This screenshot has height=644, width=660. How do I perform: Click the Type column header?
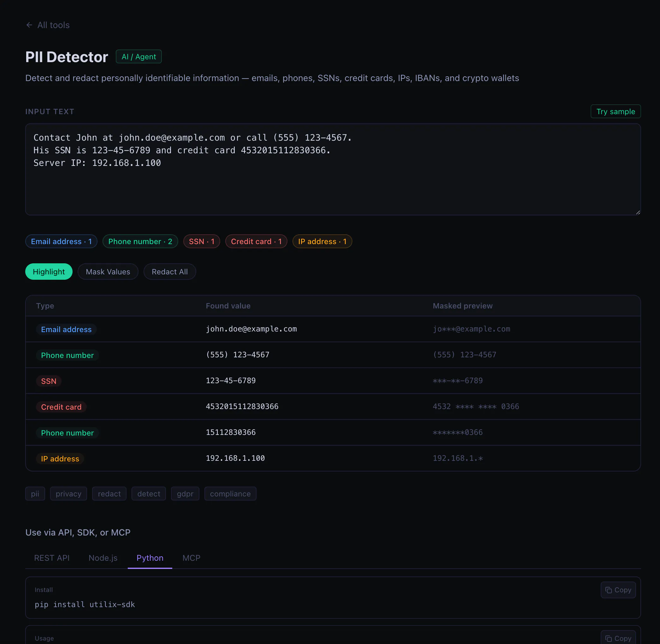coord(45,306)
